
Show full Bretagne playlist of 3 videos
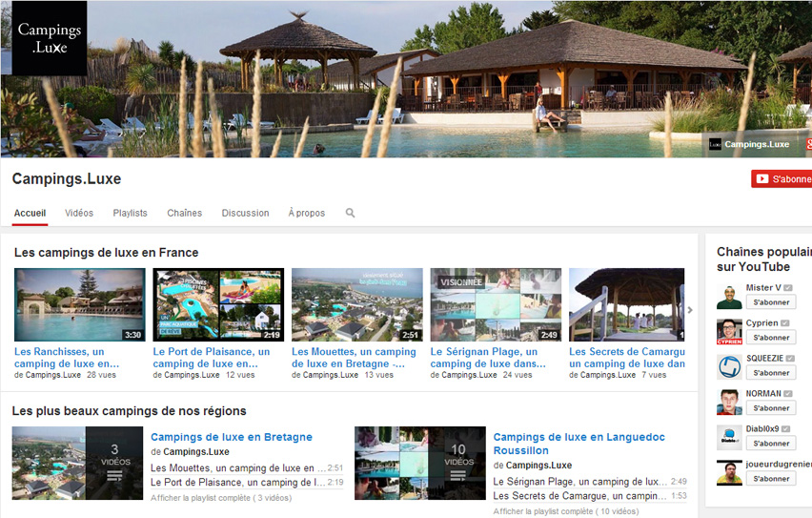pyautogui.click(x=221, y=498)
